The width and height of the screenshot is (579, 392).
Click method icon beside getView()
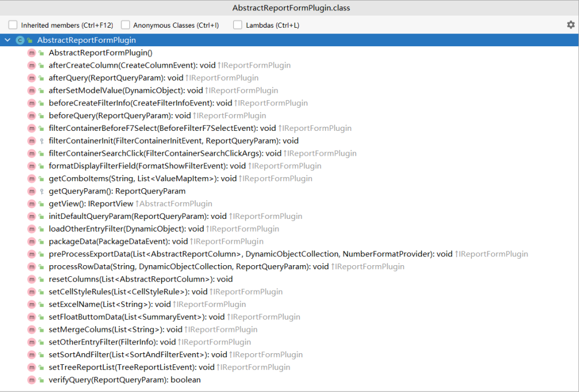pos(32,204)
